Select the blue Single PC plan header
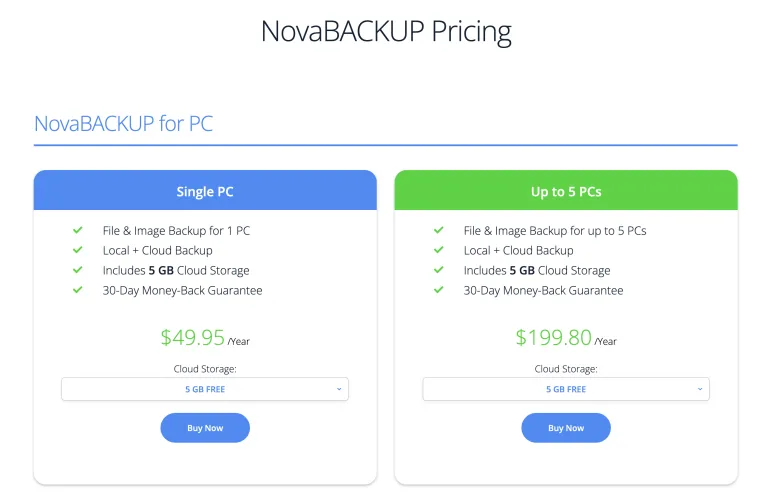763x500 pixels. 205,191
